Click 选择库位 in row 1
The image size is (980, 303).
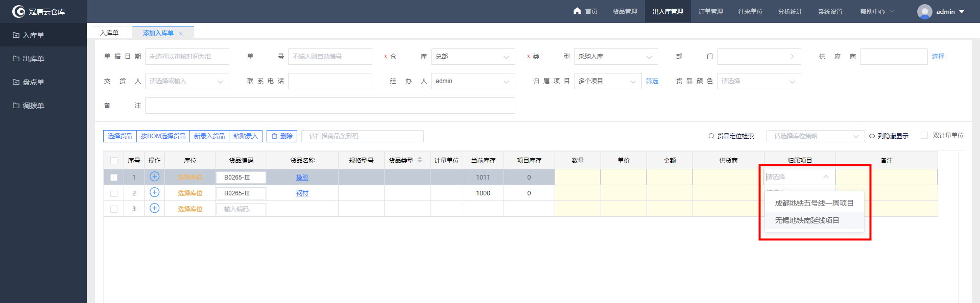coord(190,178)
